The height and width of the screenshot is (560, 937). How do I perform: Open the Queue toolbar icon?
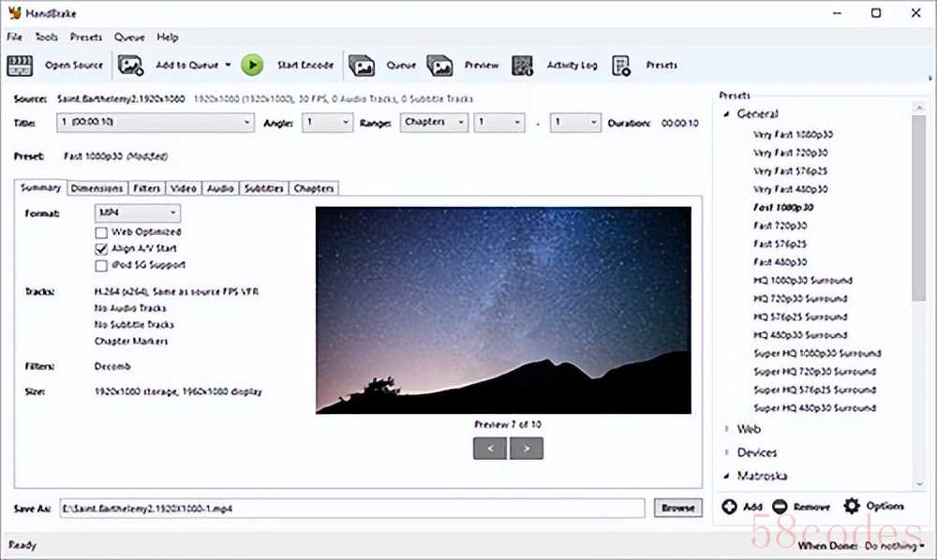[x=362, y=65]
